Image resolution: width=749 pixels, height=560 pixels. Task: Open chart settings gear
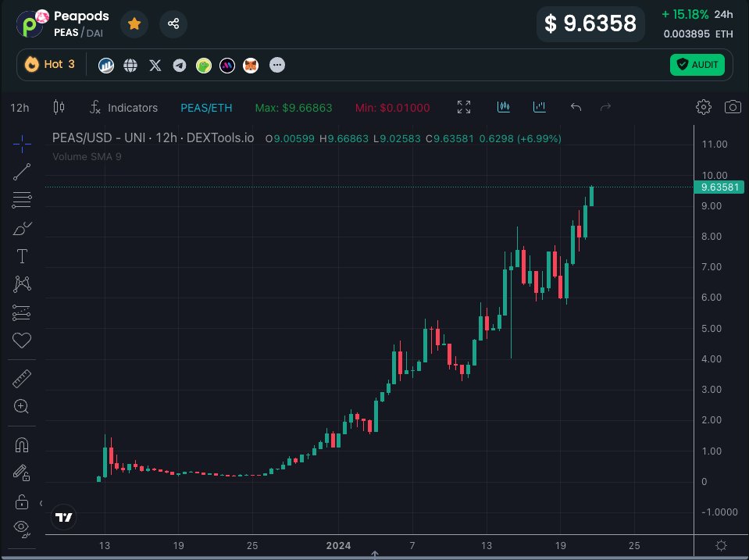pos(703,107)
